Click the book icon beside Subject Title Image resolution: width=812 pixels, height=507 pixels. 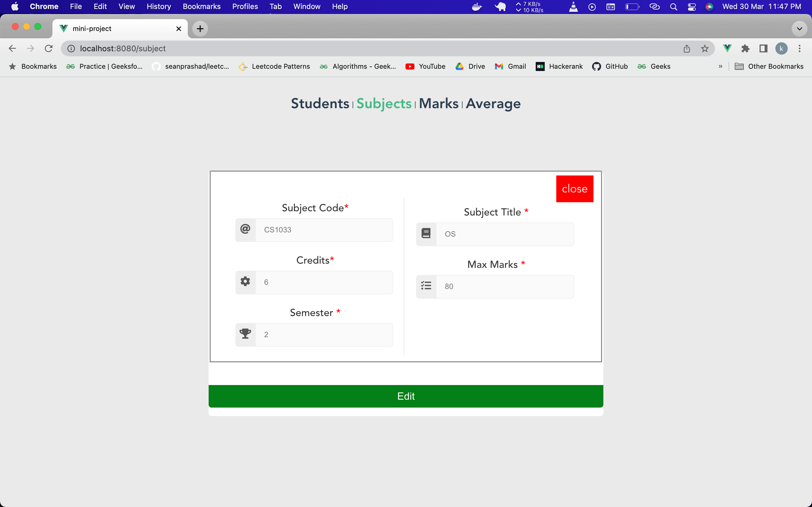tap(426, 234)
